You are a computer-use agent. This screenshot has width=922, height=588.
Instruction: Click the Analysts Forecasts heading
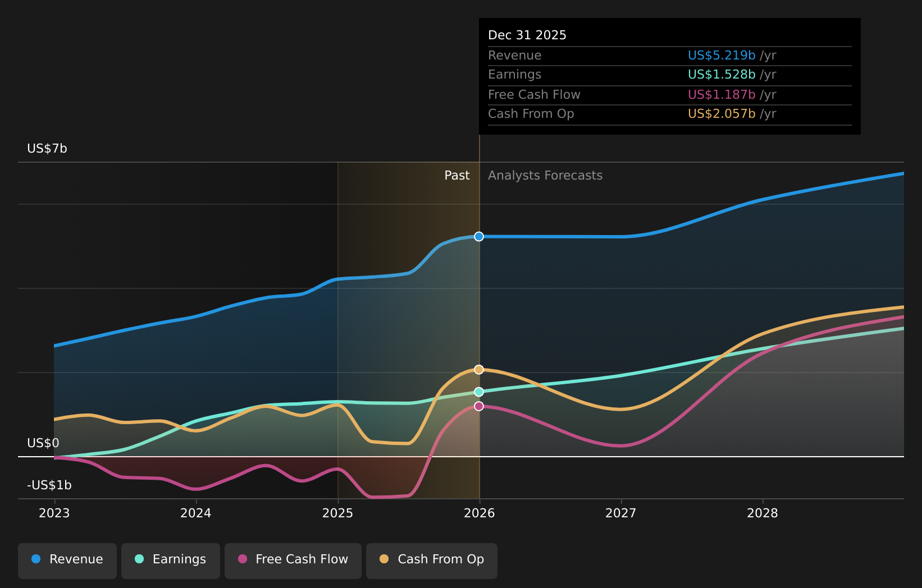(545, 175)
